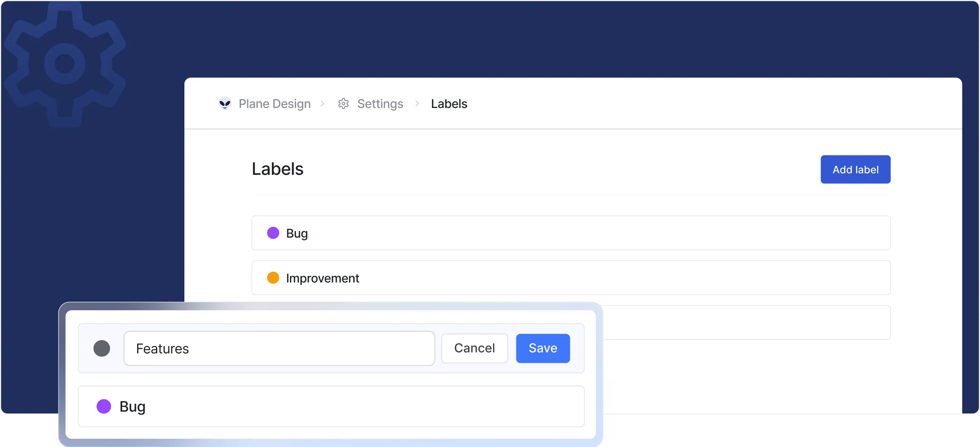980x447 pixels.
Task: Go to Settings via breadcrumb text
Action: 380,104
